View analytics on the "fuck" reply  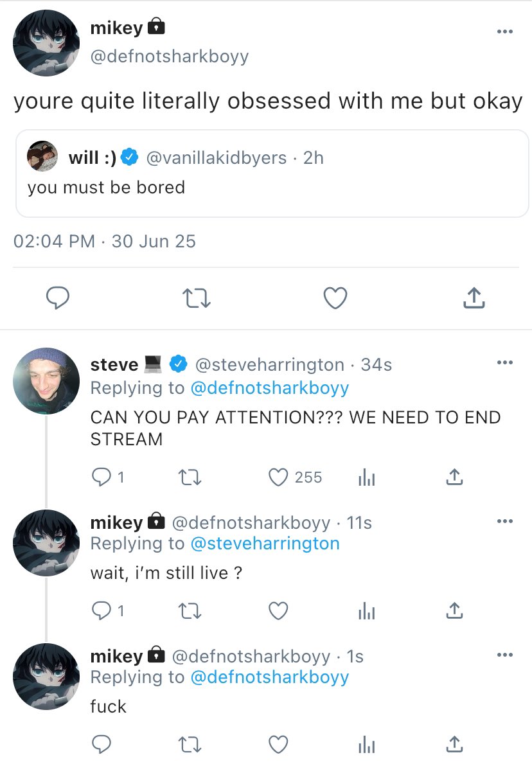[366, 744]
